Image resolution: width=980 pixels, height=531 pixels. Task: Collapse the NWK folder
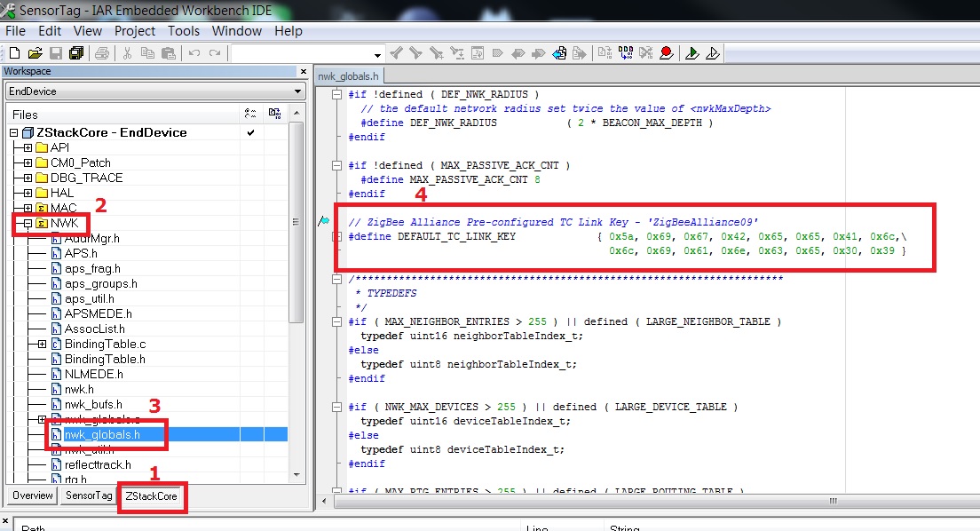28,223
